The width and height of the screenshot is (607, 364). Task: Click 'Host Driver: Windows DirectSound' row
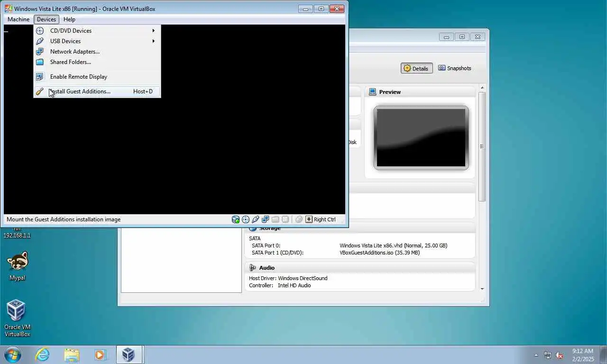tap(288, 278)
